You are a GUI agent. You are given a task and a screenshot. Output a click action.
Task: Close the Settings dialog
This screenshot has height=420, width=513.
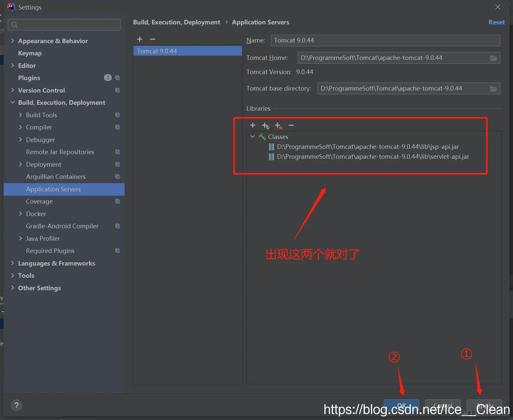[x=498, y=7]
